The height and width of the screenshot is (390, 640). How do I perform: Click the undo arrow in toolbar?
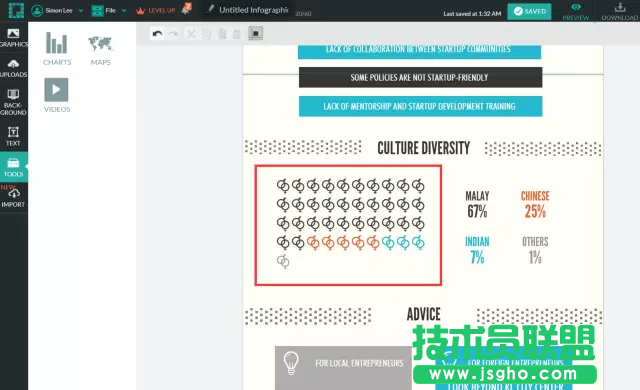[157, 33]
